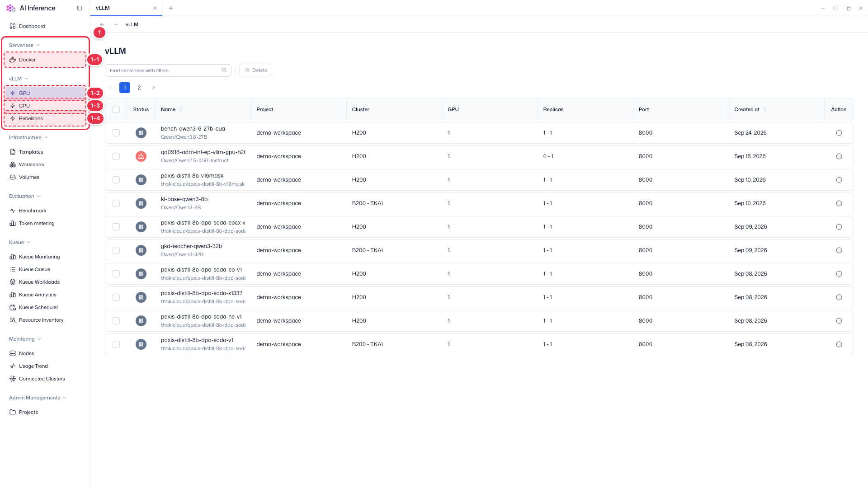Collapse the sidebar with the panel icon
This screenshot has width=868, height=488.
pyautogui.click(x=80, y=8)
